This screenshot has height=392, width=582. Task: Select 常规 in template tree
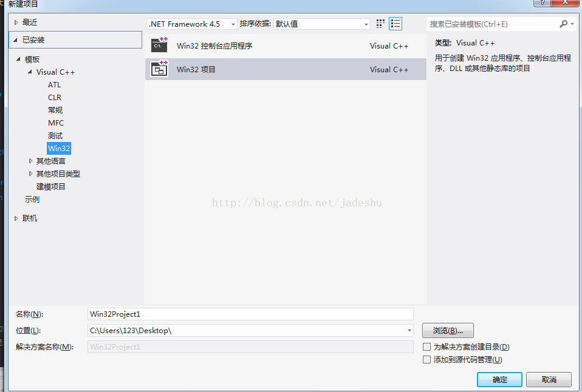click(55, 110)
